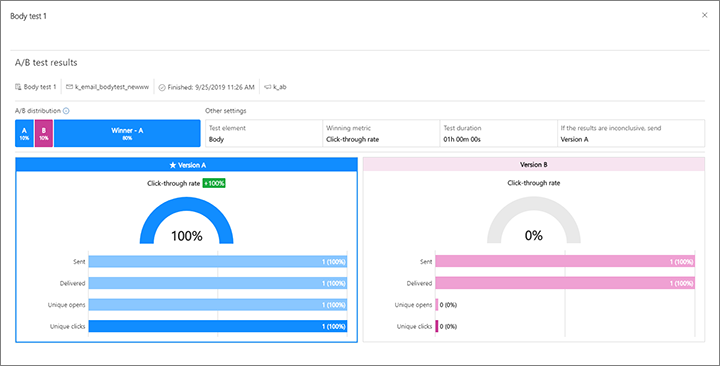
Task: Click the Version A Unique clicks label
Action: click(68, 327)
